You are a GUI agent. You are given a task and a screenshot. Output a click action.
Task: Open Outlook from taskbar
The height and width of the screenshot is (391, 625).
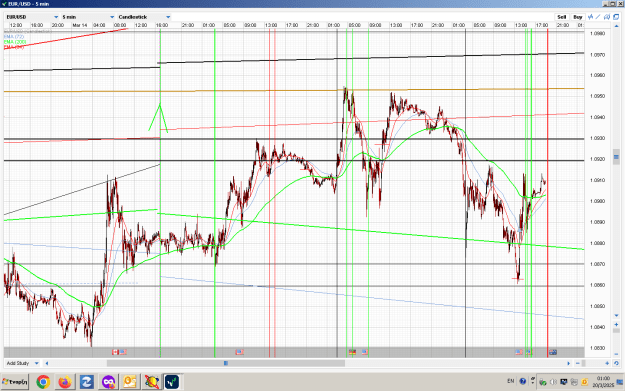(x=130, y=382)
